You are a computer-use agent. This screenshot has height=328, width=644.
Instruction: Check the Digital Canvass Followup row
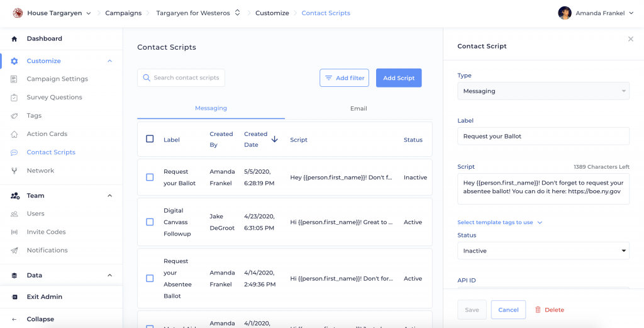click(x=150, y=222)
